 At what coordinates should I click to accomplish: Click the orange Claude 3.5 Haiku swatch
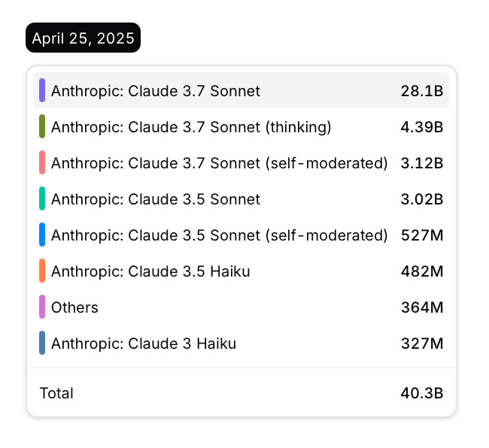click(x=42, y=271)
